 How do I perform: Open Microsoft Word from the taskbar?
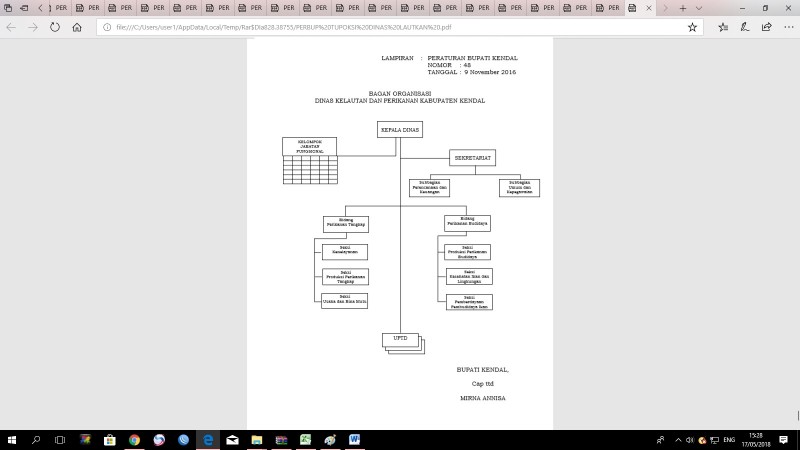tap(355, 440)
